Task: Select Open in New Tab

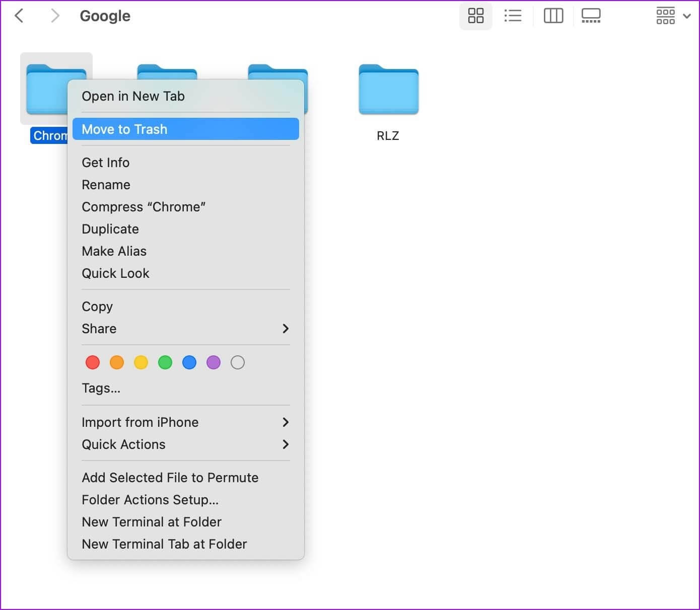Action: [x=133, y=96]
